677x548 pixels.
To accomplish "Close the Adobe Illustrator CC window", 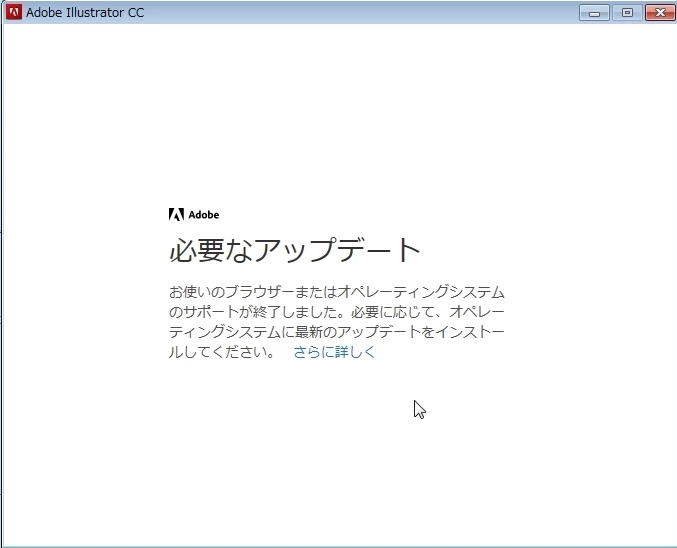I will pyautogui.click(x=660, y=13).
